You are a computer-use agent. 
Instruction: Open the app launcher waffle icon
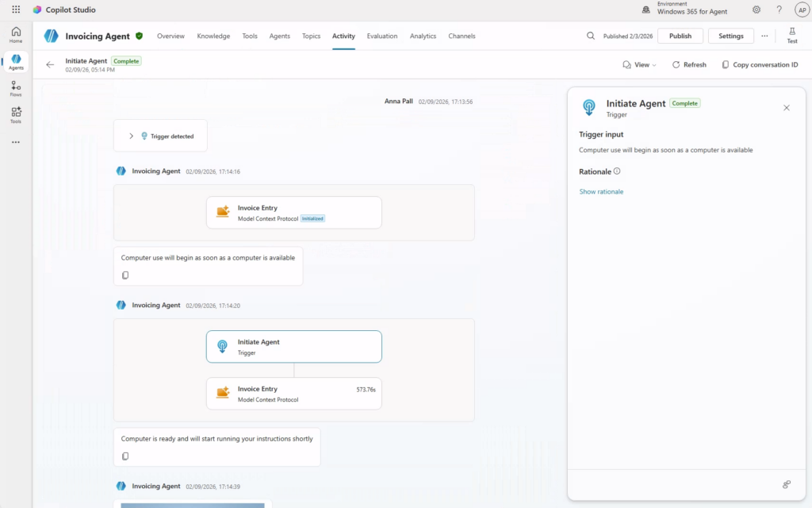pyautogui.click(x=16, y=10)
